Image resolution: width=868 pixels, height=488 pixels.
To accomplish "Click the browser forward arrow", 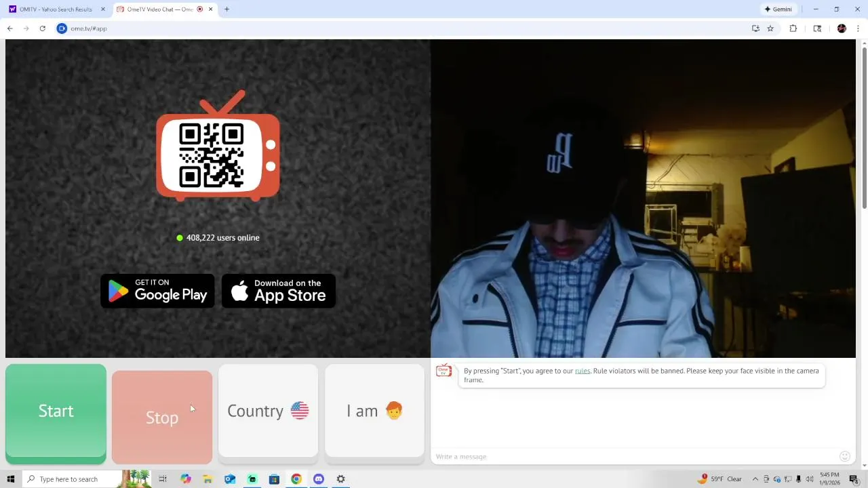I will [26, 28].
